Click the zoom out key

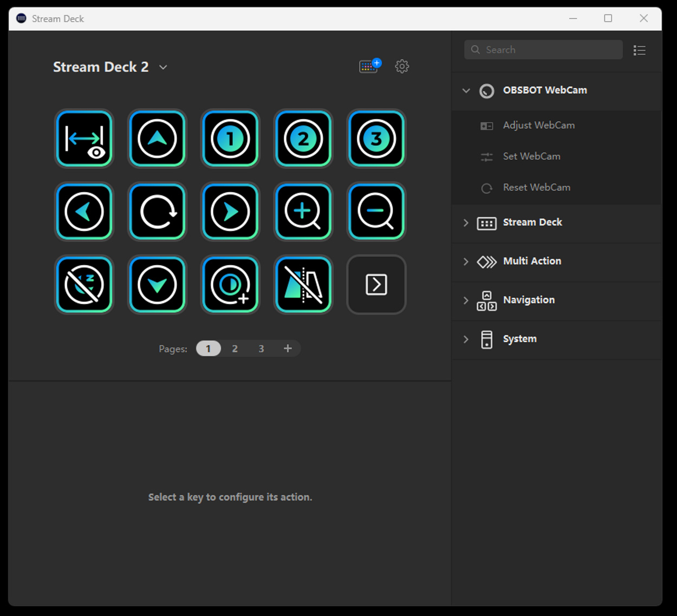376,212
